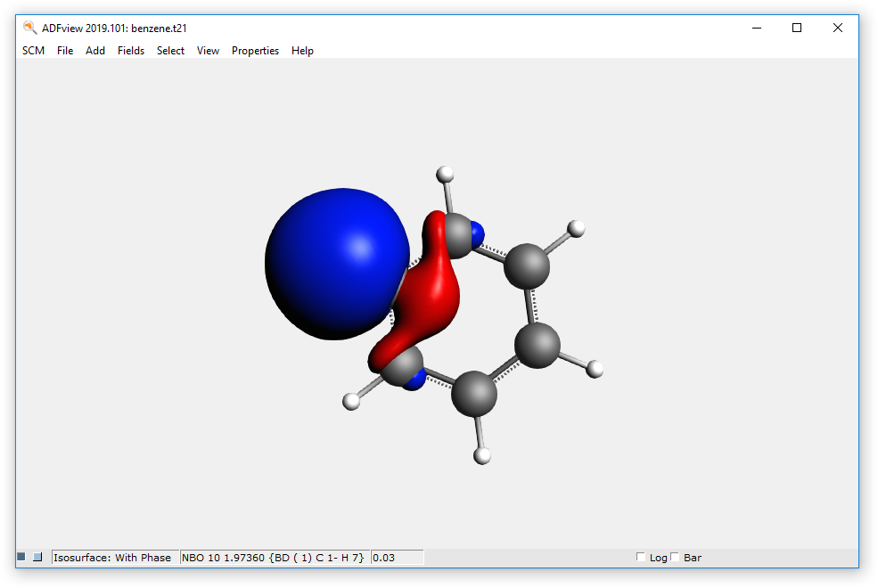Image resolution: width=878 pixels, height=588 pixels.
Task: Open the NBO 10 field selector dropdown
Action: point(275,557)
